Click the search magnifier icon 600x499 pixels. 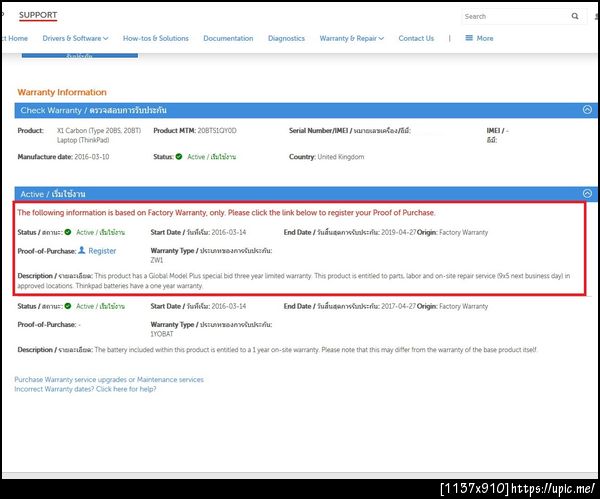575,16
